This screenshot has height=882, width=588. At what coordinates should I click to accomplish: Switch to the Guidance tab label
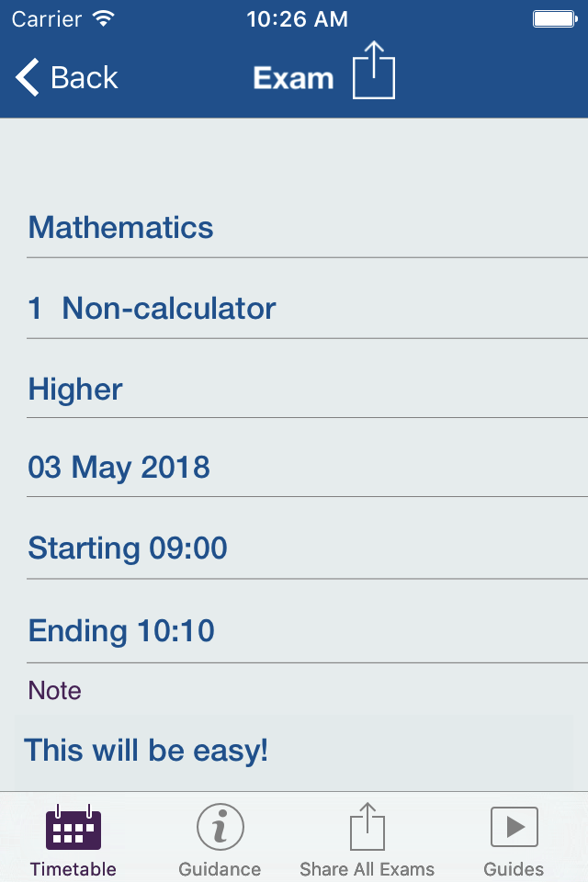pos(220,869)
